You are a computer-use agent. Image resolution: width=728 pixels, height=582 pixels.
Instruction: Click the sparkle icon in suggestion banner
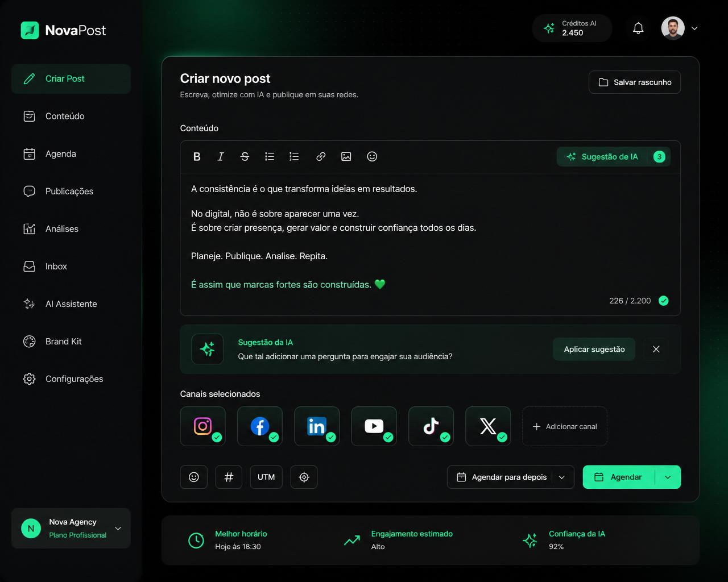(x=208, y=349)
